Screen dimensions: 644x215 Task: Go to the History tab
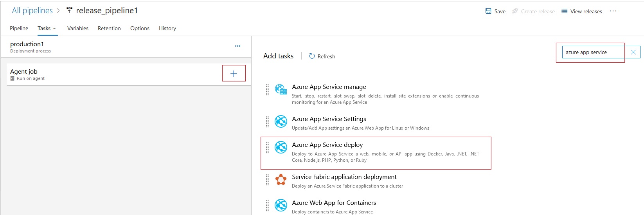click(167, 28)
